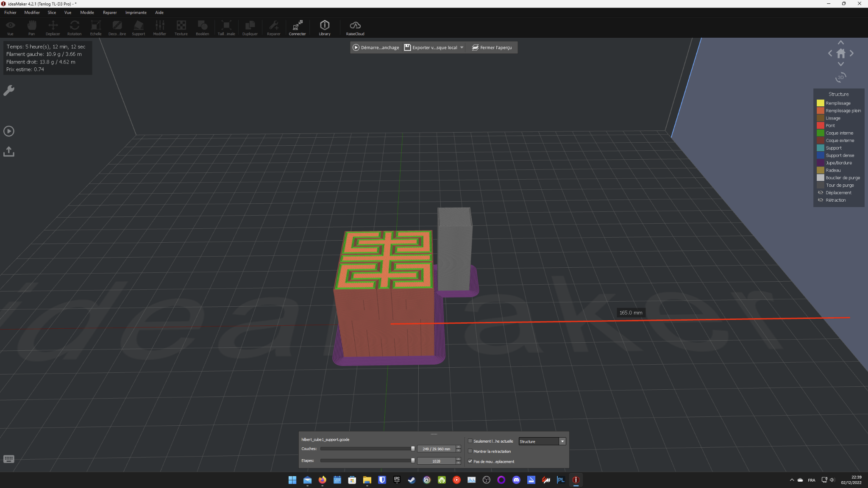
Task: Open the Booléen tool
Action: [x=203, y=28]
